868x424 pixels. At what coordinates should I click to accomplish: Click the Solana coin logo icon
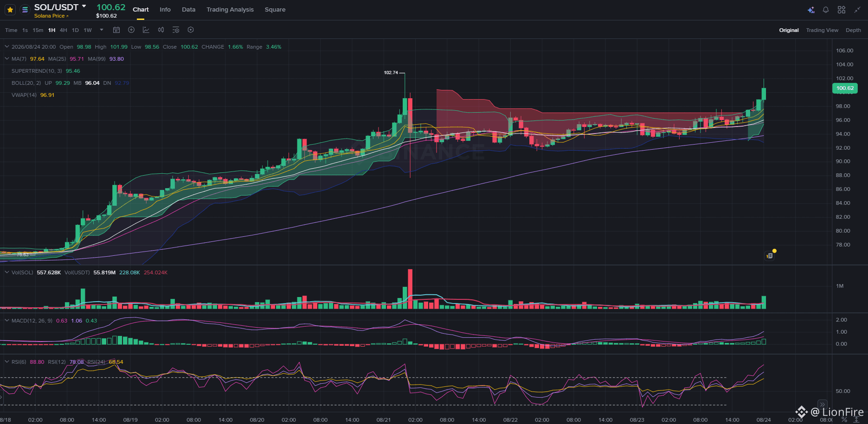[x=25, y=10]
